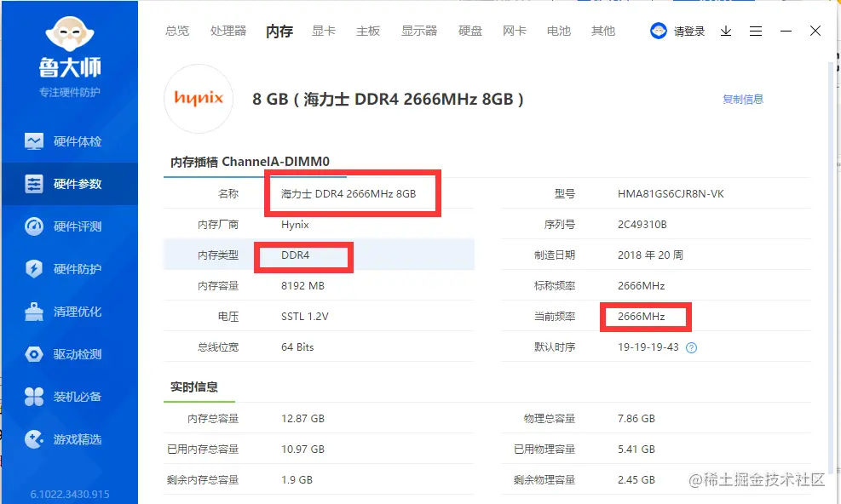Click the 剩余物理容量 value 2.45 GB
841x504 pixels.
coord(637,480)
